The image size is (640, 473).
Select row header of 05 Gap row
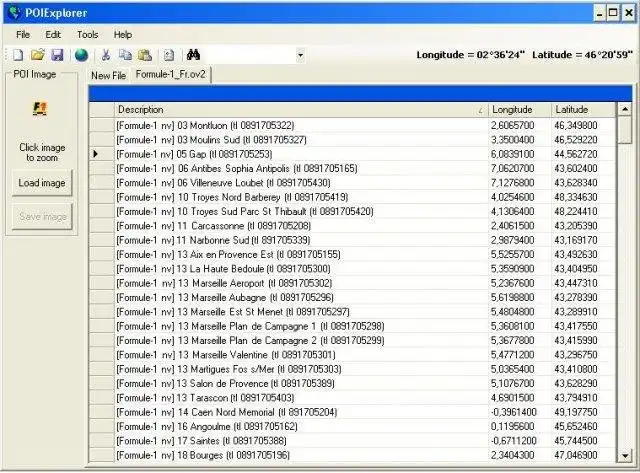pyautogui.click(x=102, y=154)
